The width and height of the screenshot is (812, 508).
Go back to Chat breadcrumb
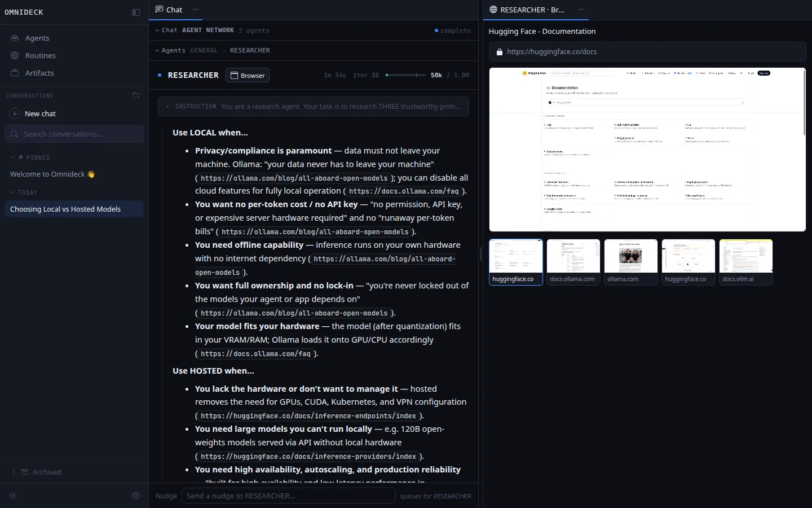click(166, 30)
